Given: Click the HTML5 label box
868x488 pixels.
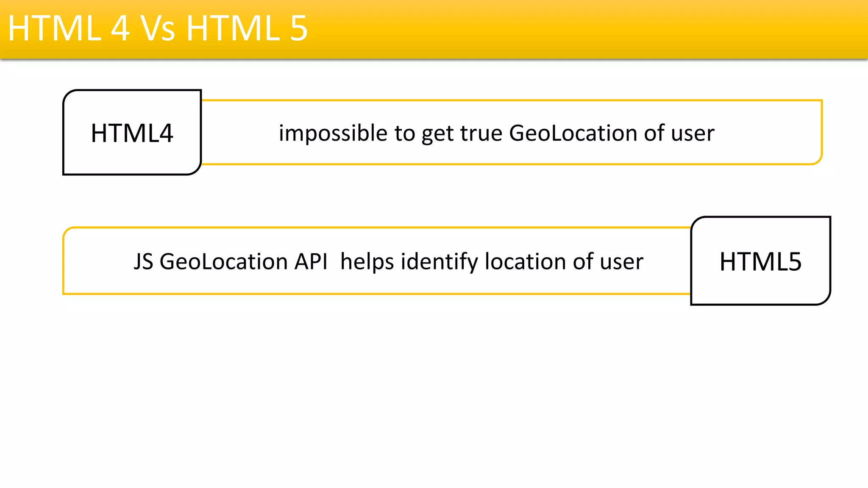Looking at the screenshot, I should (760, 261).
